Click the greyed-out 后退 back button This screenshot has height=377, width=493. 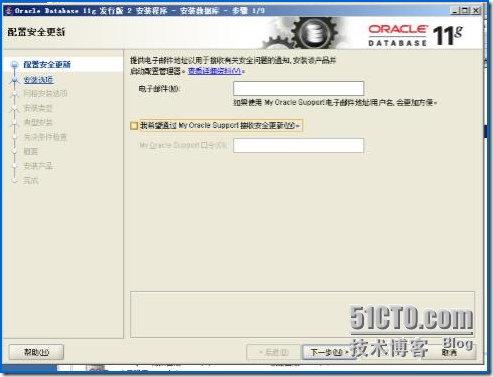[x=273, y=352]
